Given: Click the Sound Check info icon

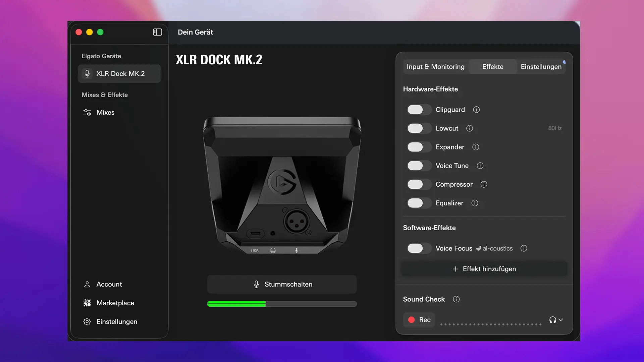Looking at the screenshot, I should tap(456, 299).
